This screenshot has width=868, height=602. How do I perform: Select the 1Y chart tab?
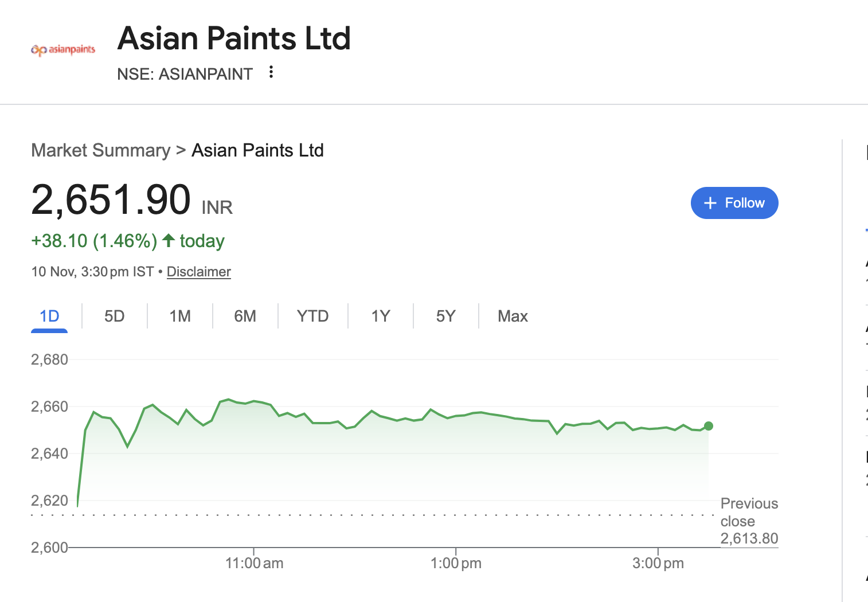(380, 316)
